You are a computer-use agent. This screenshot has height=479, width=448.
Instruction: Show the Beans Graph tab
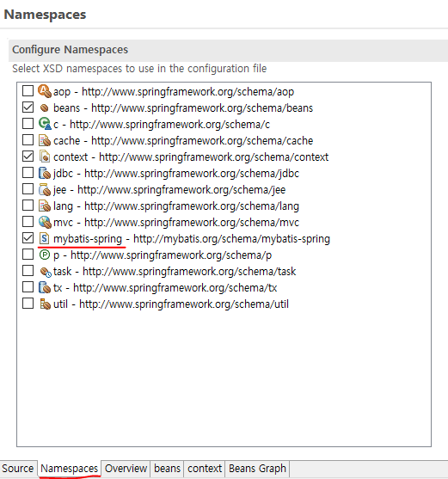(257, 469)
